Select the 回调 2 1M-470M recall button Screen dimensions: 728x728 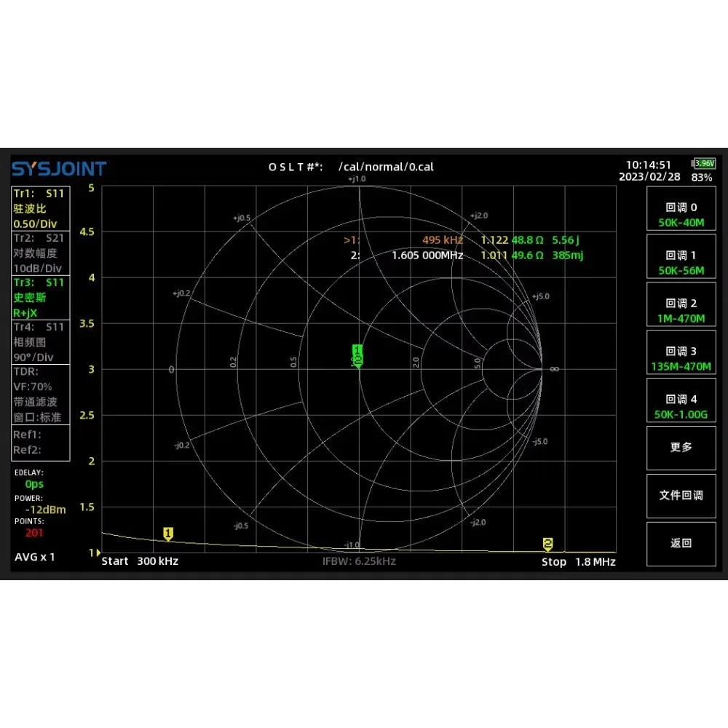click(681, 304)
